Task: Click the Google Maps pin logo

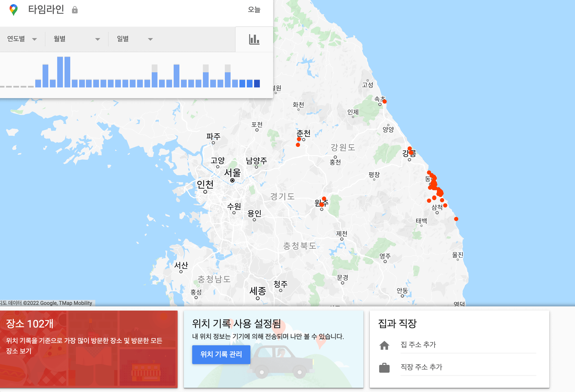Action: [13, 10]
